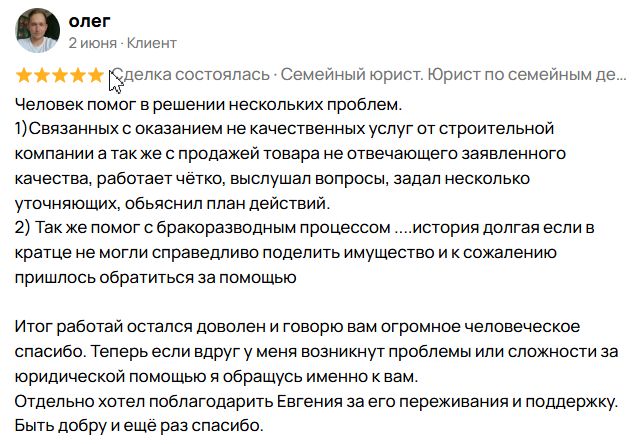Click the first rating star

click(x=24, y=75)
